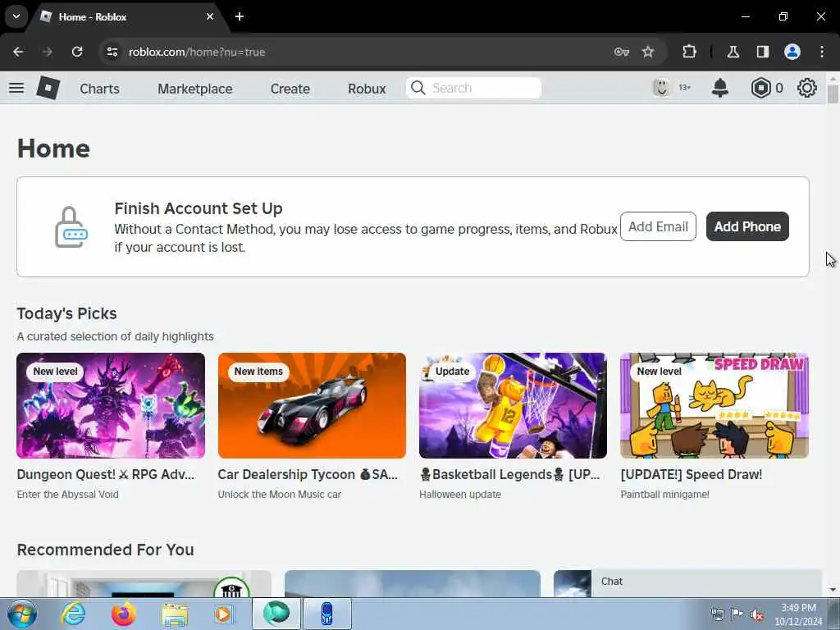Close the Home - Roblox tab
Image resolution: width=840 pixels, height=630 pixels.
[210, 16]
